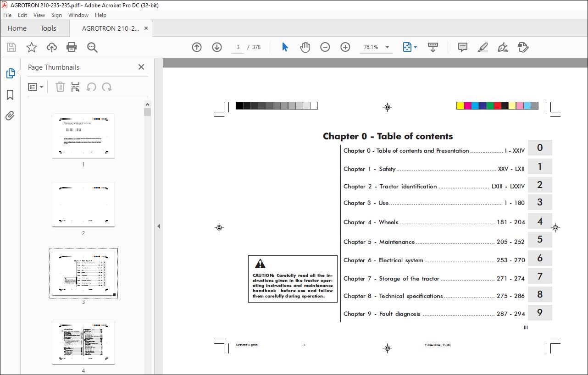
Task: Select the Highlight text pen tool
Action: (x=483, y=47)
